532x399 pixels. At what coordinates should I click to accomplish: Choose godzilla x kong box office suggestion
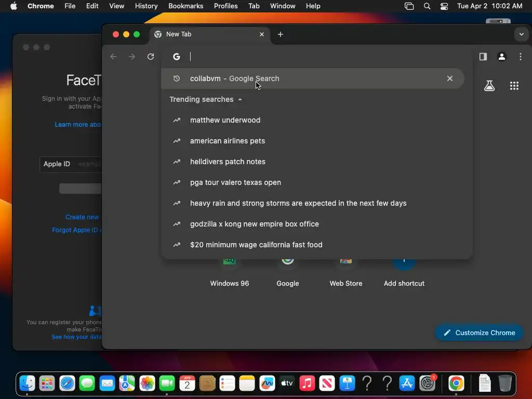coord(316,224)
